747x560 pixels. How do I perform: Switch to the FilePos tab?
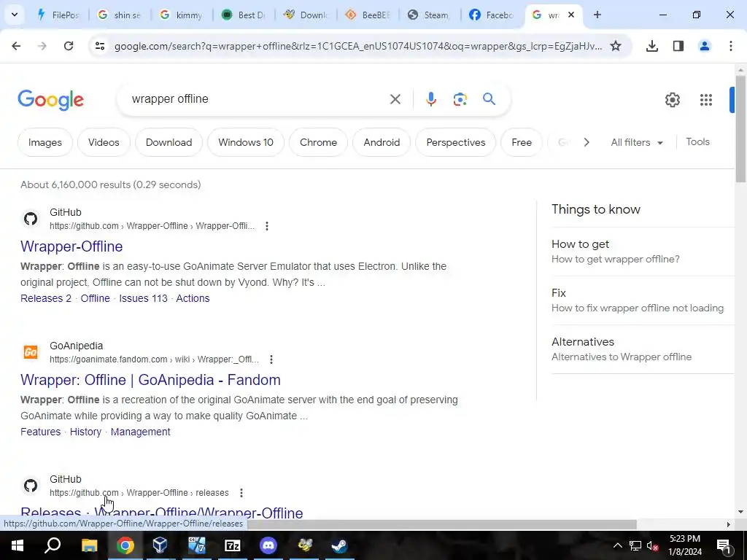pyautogui.click(x=58, y=15)
